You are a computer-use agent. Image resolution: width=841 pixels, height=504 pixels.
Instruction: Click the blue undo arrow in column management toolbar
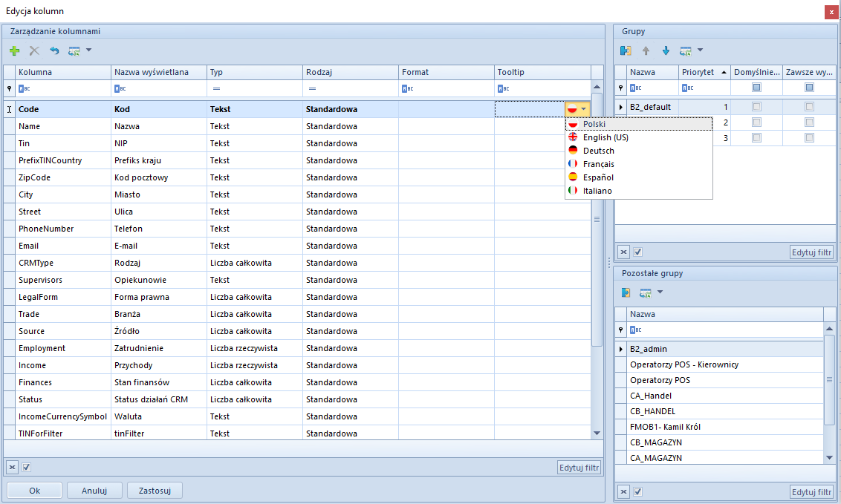[54, 51]
